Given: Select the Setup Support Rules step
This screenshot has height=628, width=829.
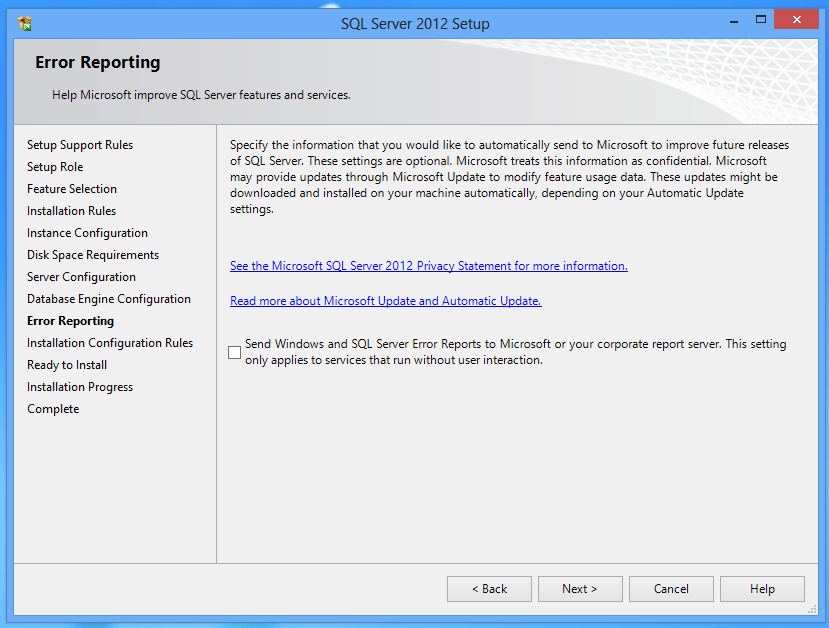Looking at the screenshot, I should click(80, 145).
